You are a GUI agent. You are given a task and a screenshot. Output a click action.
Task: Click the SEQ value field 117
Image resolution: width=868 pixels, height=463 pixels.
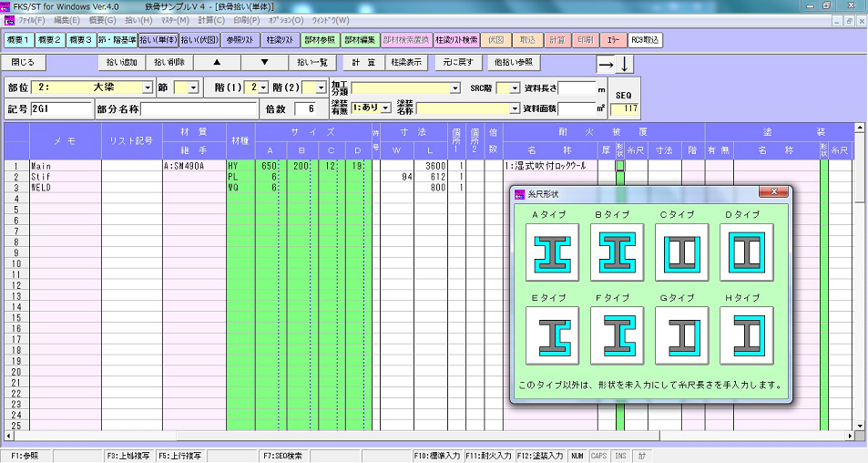[x=624, y=108]
